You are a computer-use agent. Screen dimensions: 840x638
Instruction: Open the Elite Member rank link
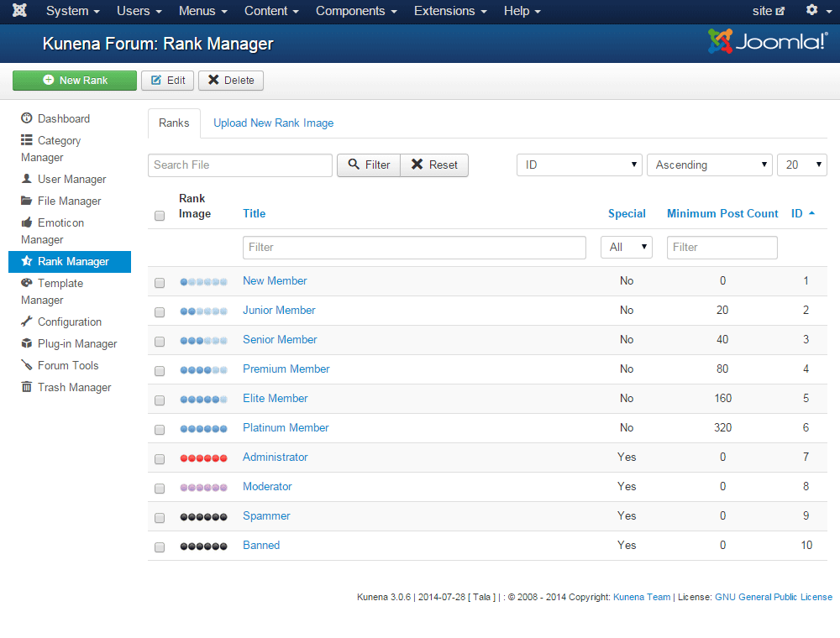point(275,398)
